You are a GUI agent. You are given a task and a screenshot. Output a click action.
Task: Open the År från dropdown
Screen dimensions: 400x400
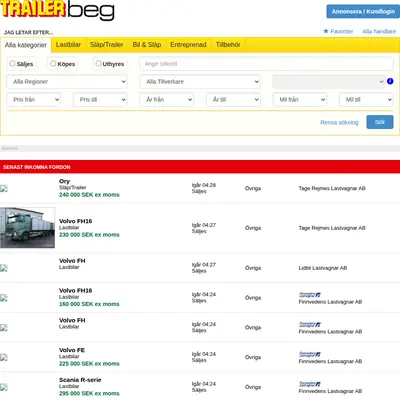pos(167,99)
